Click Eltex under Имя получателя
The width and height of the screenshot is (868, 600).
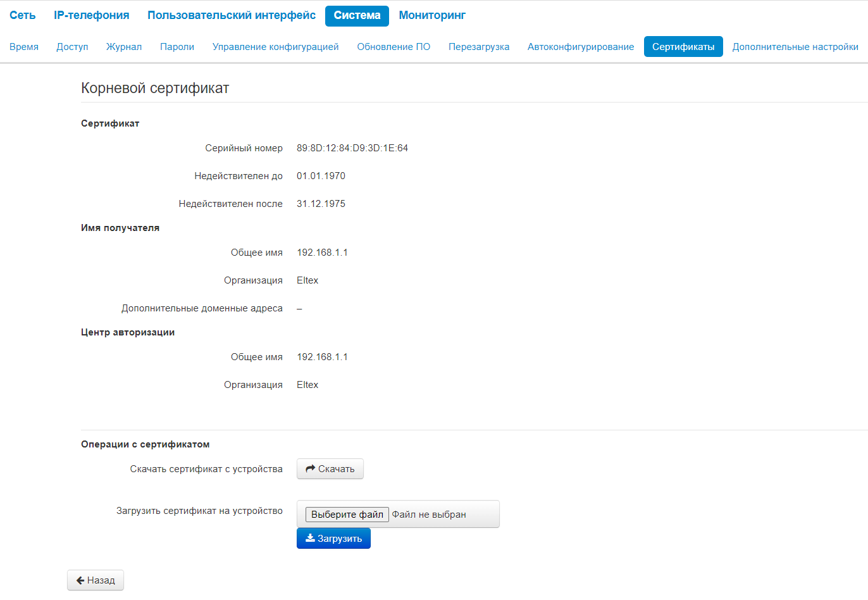click(x=307, y=280)
